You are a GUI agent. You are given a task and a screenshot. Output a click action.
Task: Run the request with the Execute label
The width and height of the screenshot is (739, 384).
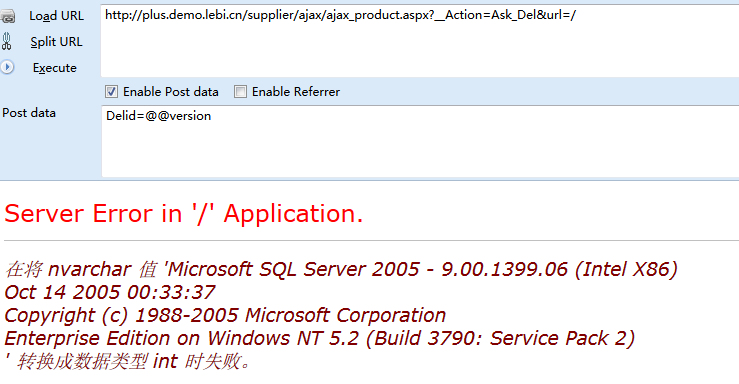[x=55, y=68]
